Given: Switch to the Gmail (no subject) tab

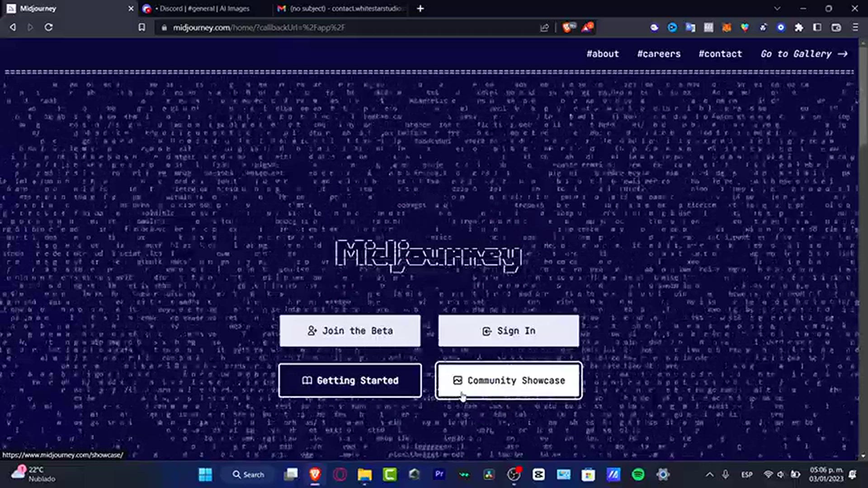Looking at the screenshot, I should (341, 9).
